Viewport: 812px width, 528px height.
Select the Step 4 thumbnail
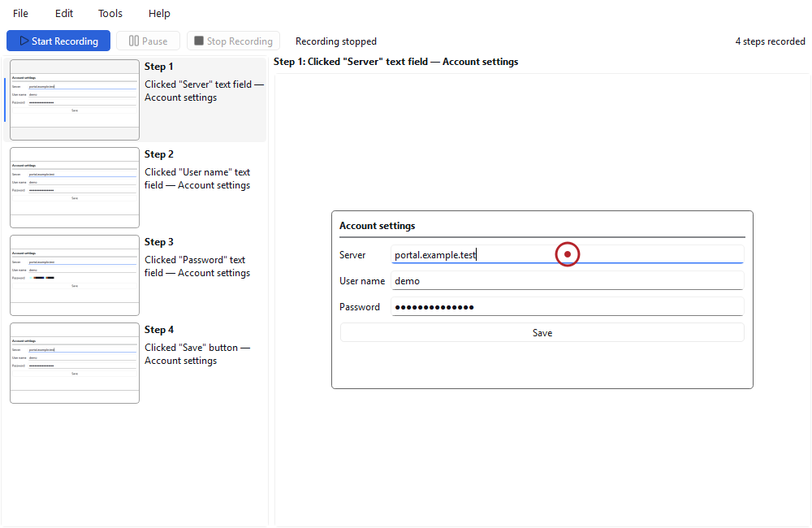[75, 363]
